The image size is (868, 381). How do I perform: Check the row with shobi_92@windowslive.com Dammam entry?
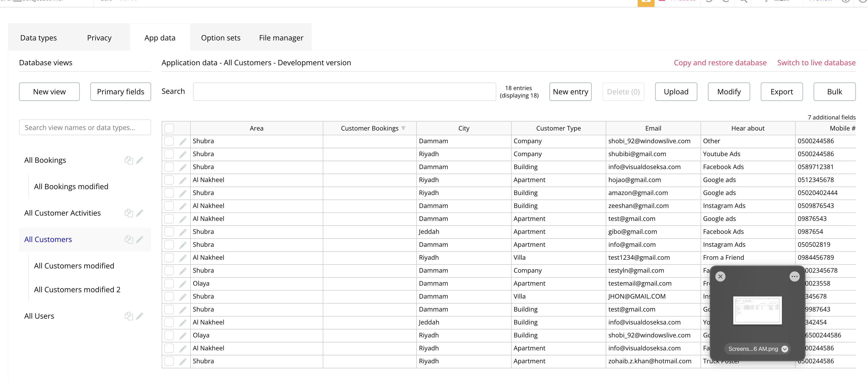169,141
